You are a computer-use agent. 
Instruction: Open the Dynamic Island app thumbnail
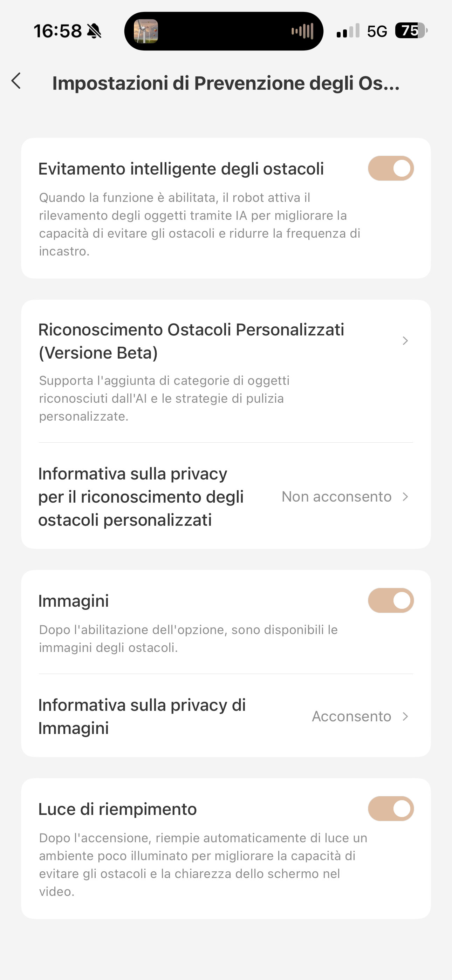pos(146,31)
